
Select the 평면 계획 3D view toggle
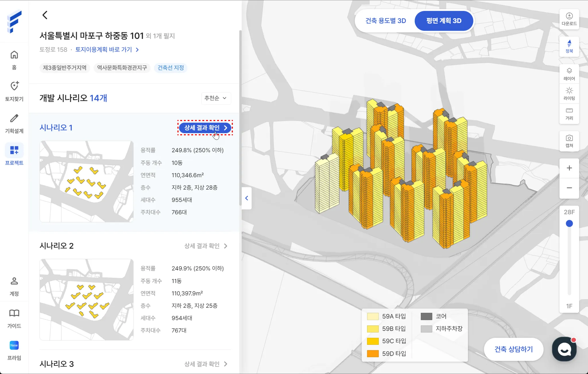click(444, 21)
